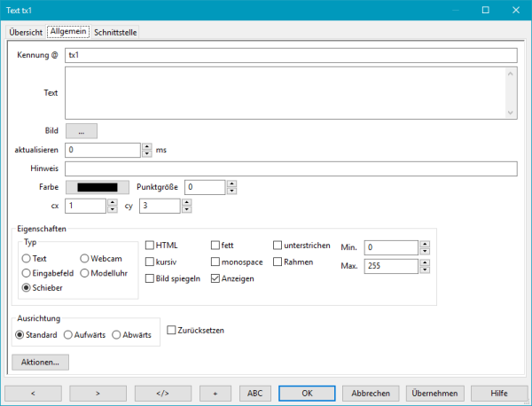
Task: Click the next item '>' button
Action: [x=98, y=393]
